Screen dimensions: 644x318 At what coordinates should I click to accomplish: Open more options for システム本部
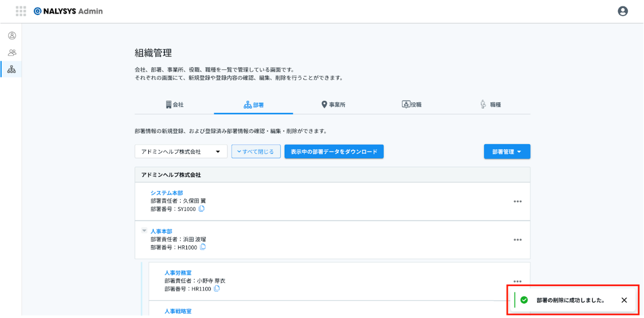pos(517,201)
